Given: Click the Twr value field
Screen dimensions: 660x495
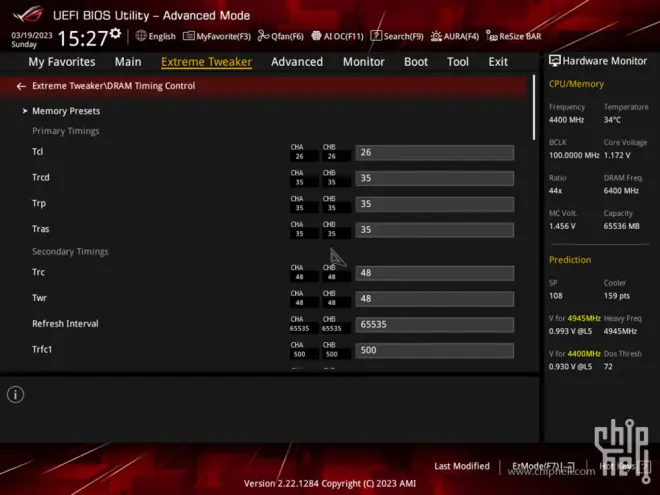Looking at the screenshot, I should click(x=435, y=299).
